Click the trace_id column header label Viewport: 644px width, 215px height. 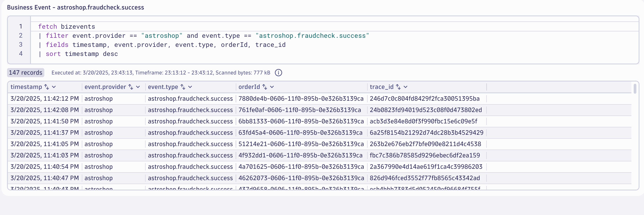[x=382, y=87]
